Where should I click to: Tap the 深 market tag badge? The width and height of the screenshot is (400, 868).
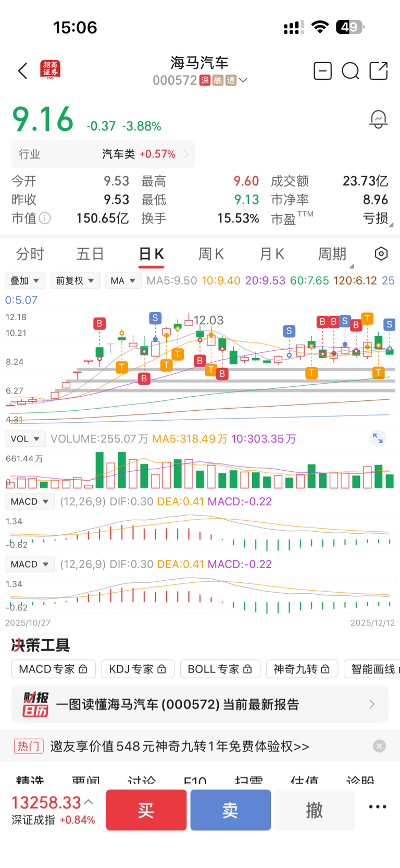click(205, 80)
